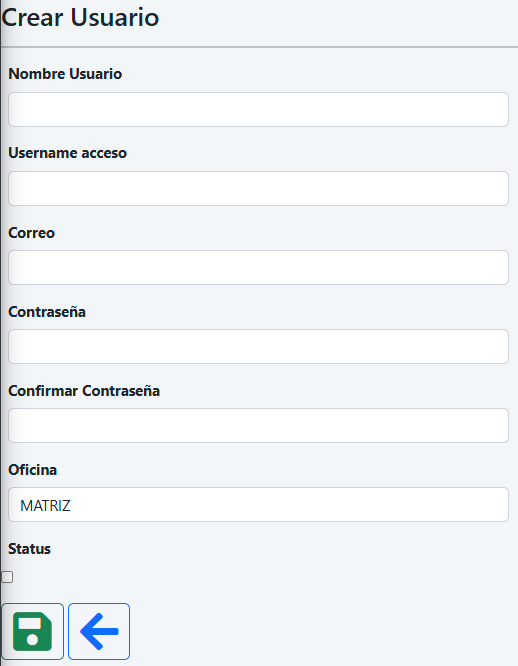Screen dimensions: 518x666
Task: Click the Crear Usuario page heading
Action: 80,17
